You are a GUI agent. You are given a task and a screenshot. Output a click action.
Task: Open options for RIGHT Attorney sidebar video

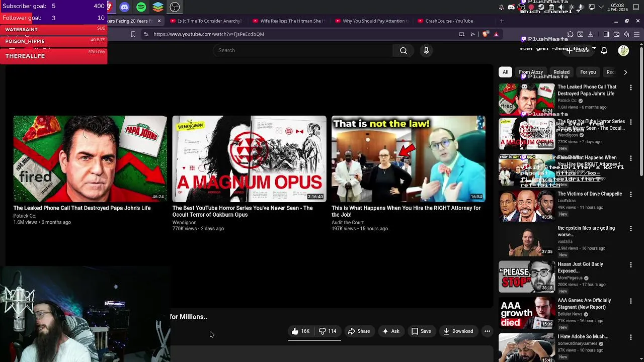point(630,158)
